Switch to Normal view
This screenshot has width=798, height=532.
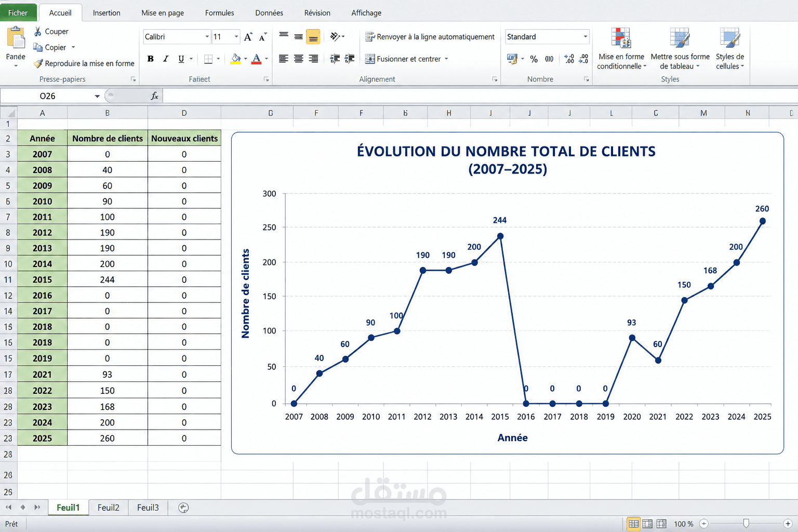pyautogui.click(x=633, y=524)
